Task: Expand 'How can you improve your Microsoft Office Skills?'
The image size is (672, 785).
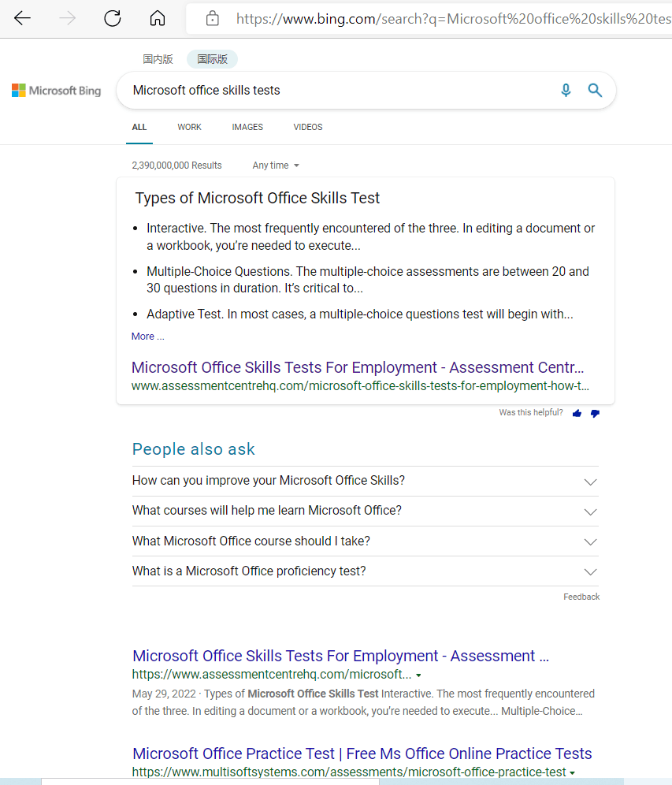Action: (366, 481)
